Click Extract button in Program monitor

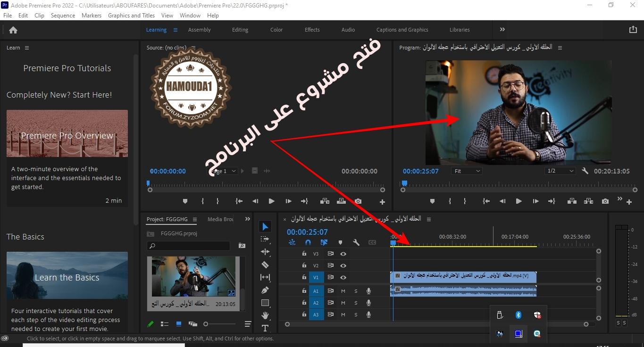coord(588,201)
